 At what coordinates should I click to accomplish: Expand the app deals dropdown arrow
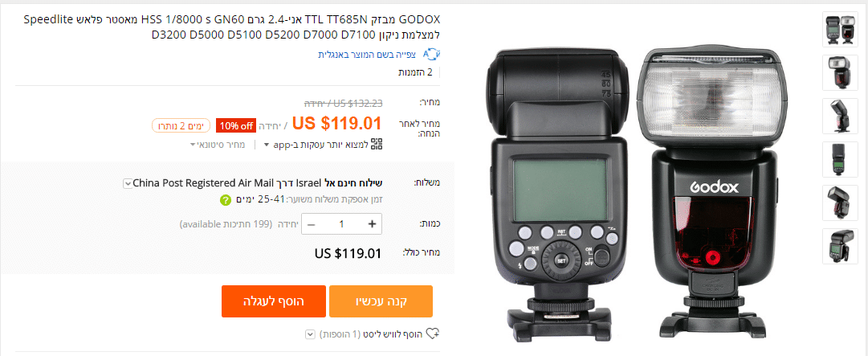[267, 145]
